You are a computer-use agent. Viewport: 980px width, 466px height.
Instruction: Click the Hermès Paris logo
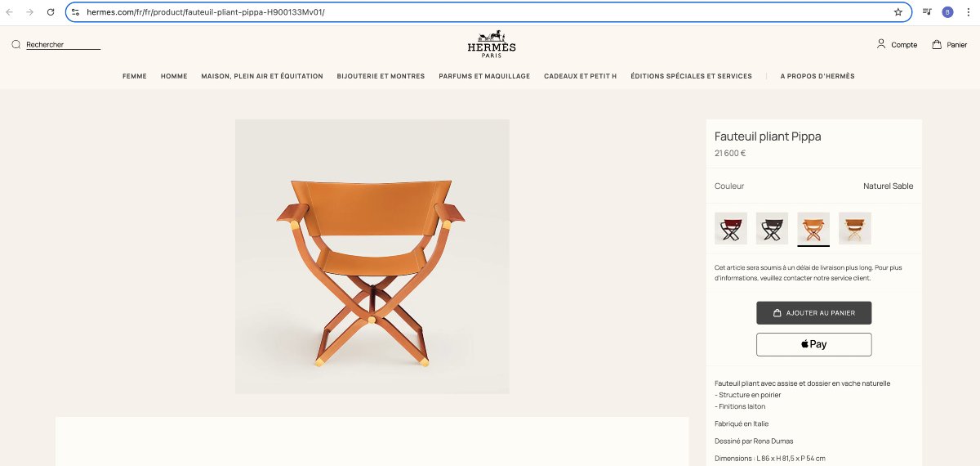pos(491,44)
